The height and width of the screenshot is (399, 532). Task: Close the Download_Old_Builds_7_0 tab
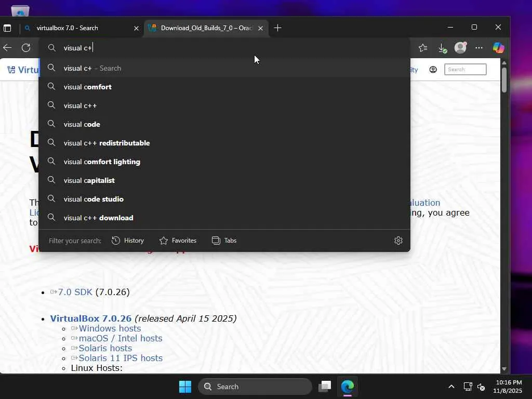click(260, 28)
